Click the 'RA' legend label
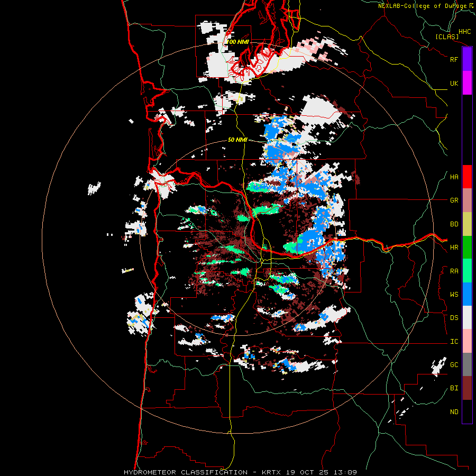476x476 pixels. point(454,271)
